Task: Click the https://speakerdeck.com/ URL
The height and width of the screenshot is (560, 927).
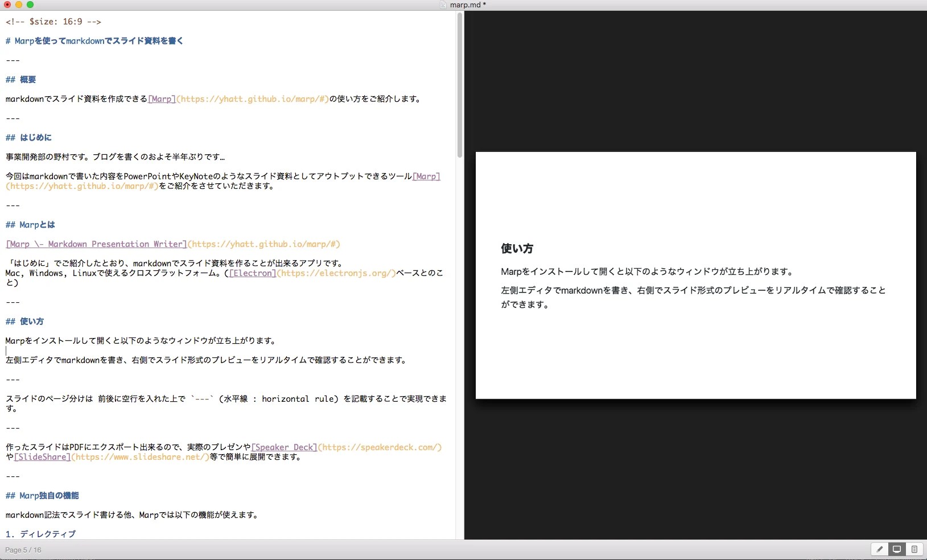Action: 380,447
